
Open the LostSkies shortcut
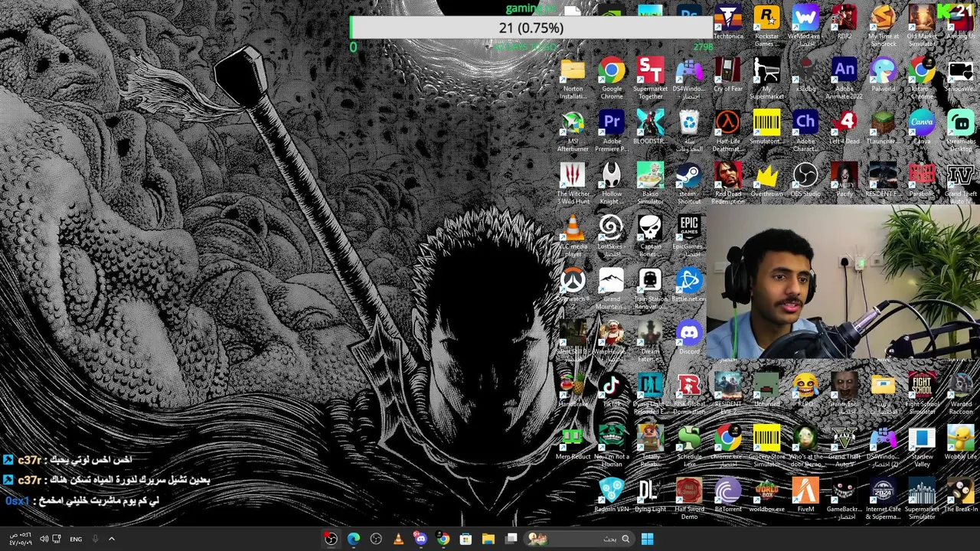(x=612, y=236)
